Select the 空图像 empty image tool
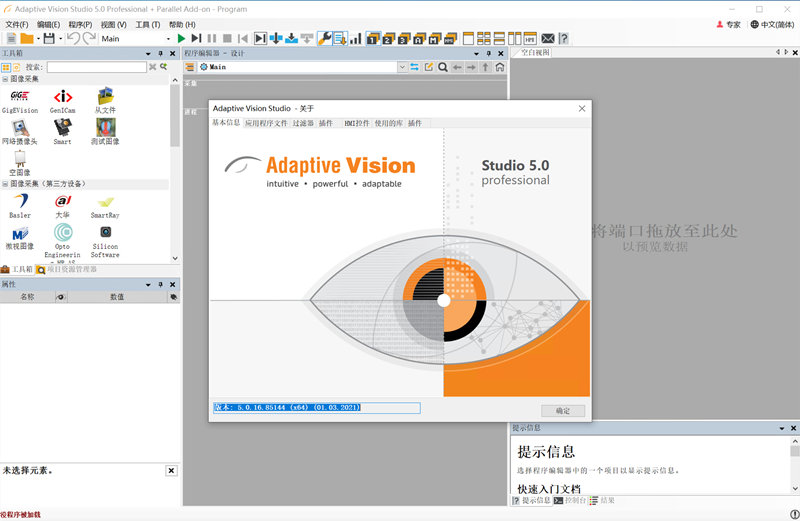 pos(20,164)
